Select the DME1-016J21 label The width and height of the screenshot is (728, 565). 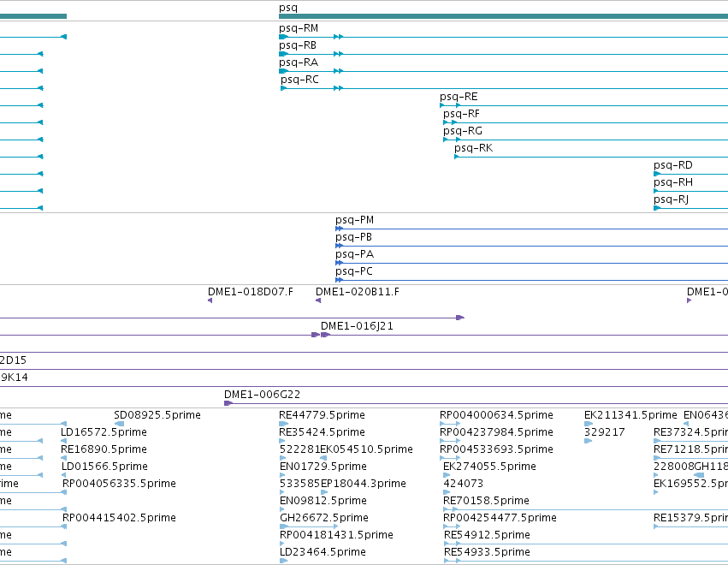click(357, 327)
